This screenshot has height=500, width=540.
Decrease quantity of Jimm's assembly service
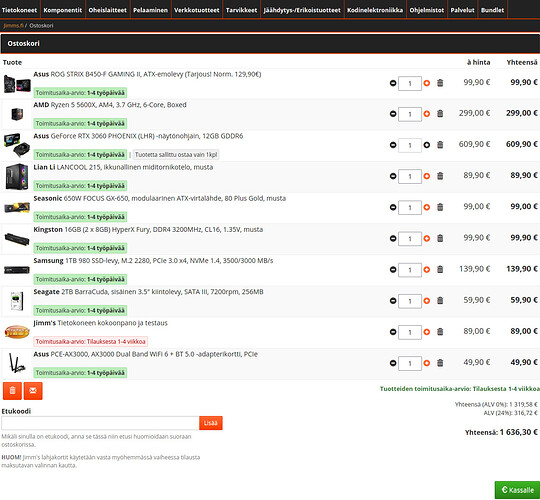pyautogui.click(x=393, y=332)
